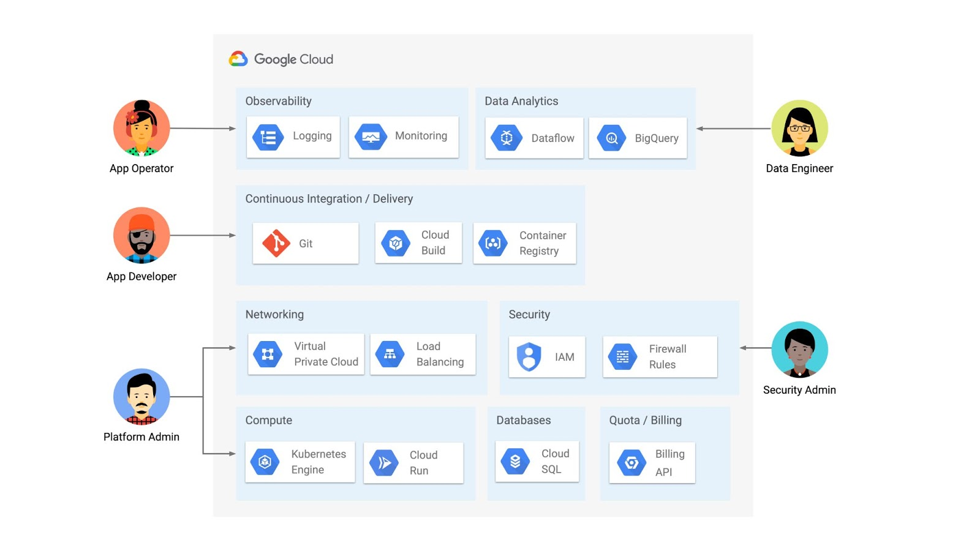This screenshot has width=980, height=551.
Task: Click the Monitoring label text
Action: (421, 136)
